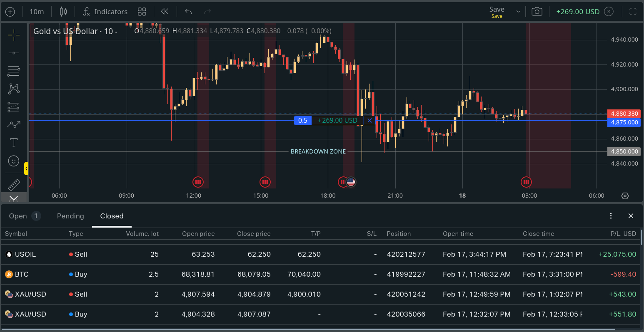This screenshot has height=332, width=644.
Task: Click the economic event marker near 03:00
Action: 526,182
